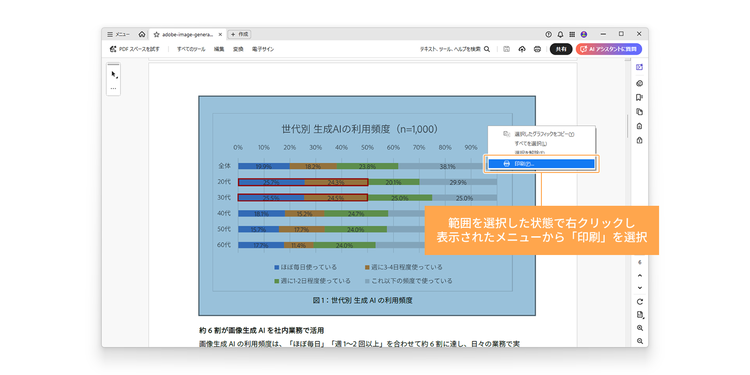Screen dimensions: 750x375
Task: Go to previous page up chevron
Action: pos(640,276)
